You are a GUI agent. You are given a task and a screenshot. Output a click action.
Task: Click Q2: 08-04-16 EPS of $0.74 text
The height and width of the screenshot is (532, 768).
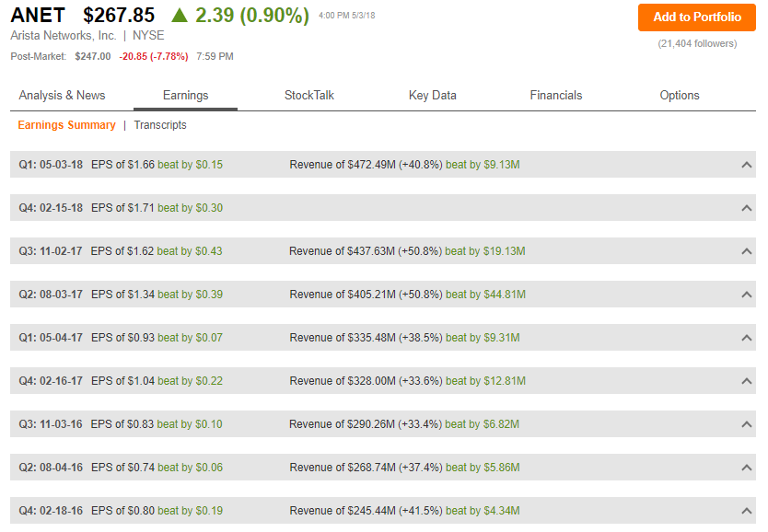(87, 468)
